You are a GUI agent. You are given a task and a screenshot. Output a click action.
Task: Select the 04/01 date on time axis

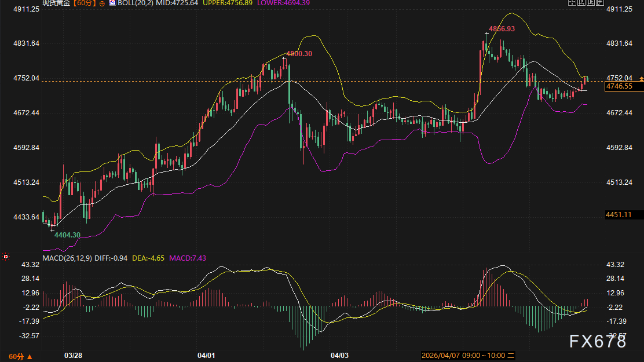point(206,355)
